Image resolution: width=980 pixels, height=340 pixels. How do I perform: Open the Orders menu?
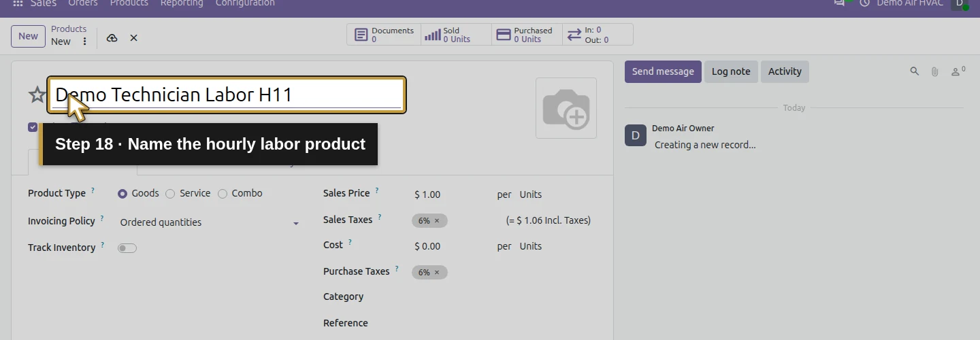[83, 3]
